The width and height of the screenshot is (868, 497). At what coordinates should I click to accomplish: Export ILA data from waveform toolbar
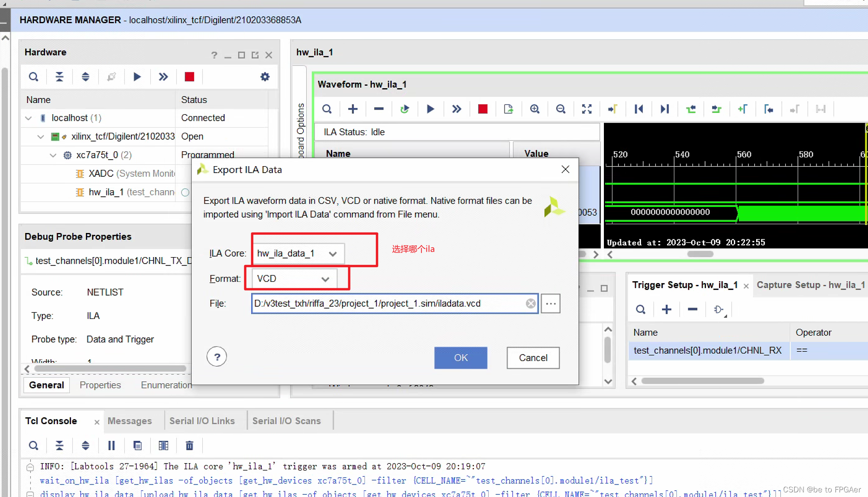coord(508,109)
